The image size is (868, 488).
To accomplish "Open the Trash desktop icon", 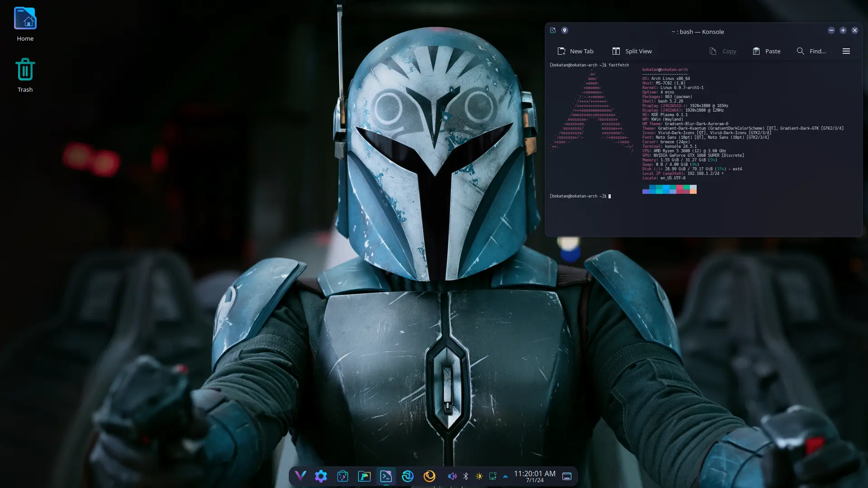I will (25, 75).
